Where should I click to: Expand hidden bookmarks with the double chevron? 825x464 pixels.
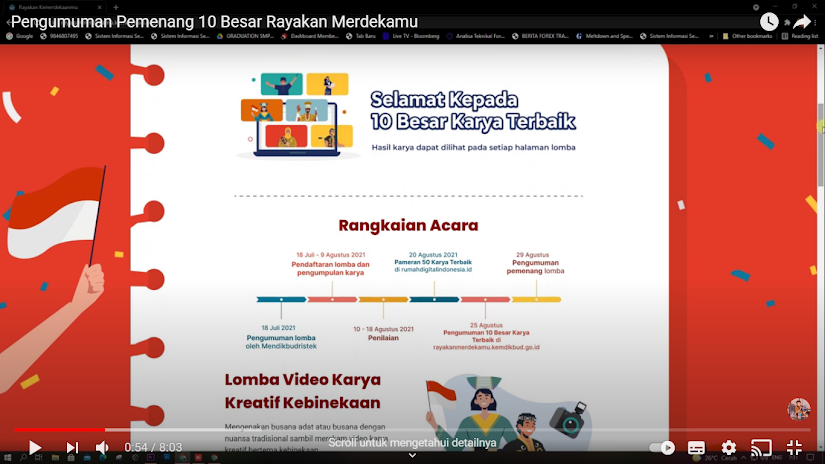click(x=711, y=36)
